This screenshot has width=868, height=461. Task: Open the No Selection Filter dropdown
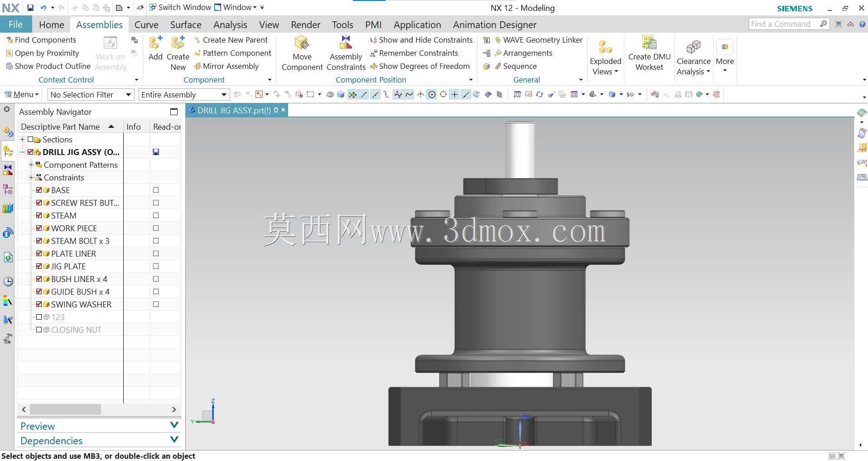click(x=91, y=94)
